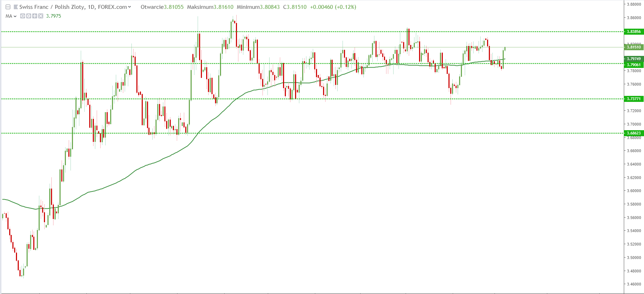Image resolution: width=644 pixels, height=294 pixels.
Task: Click the 3.50000 mark on price scale
Action: (634, 258)
